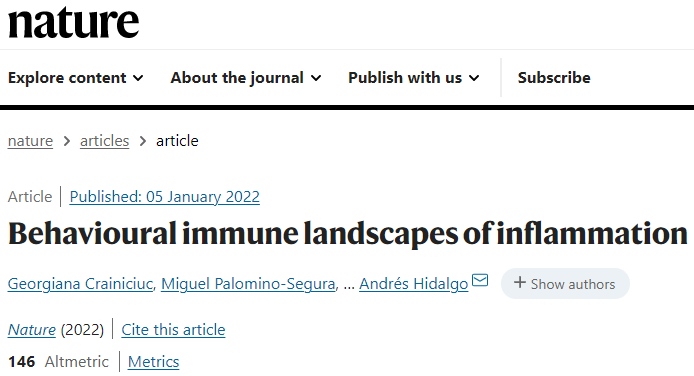The height and width of the screenshot is (376, 694).
Task: Open author Georgiana Crainiciuc's profile link
Action: 80,284
